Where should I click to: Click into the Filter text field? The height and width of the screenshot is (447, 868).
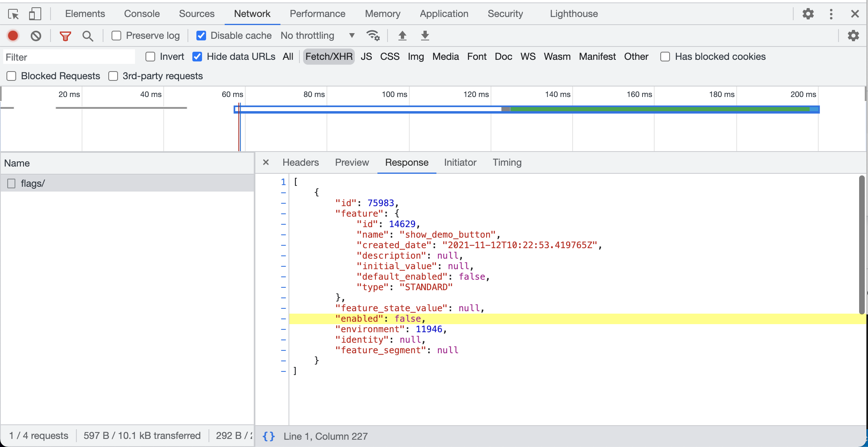coord(69,57)
